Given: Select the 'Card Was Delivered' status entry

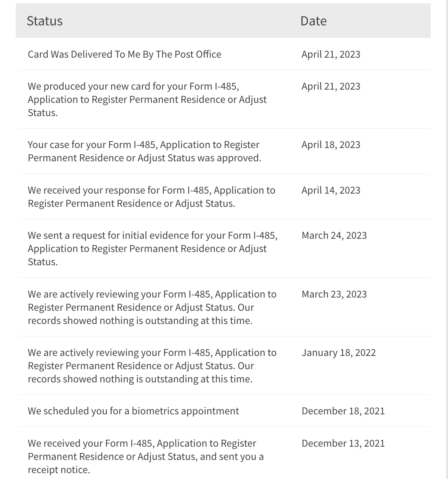Looking at the screenshot, I should click(124, 54).
